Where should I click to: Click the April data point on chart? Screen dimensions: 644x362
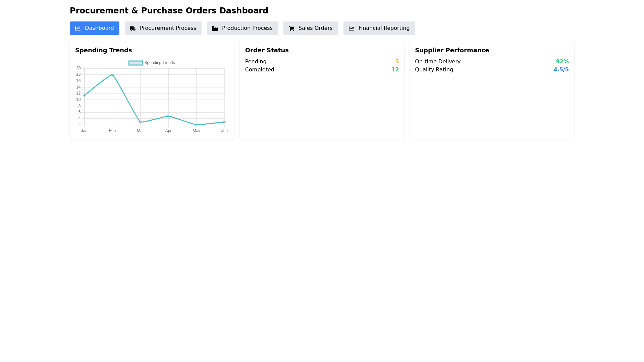[x=168, y=116]
